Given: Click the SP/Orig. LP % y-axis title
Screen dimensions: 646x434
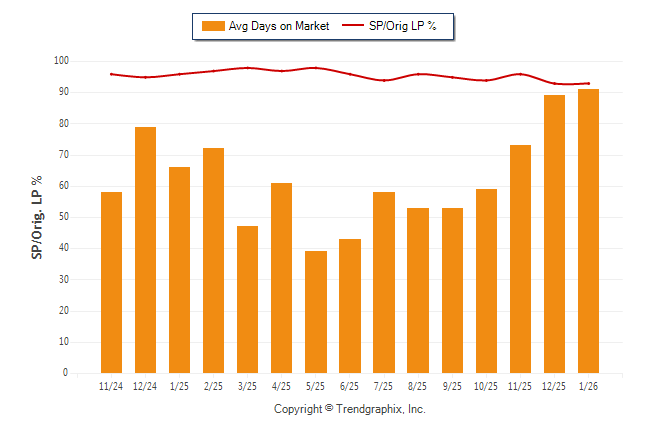Looking at the screenshot, I should pyautogui.click(x=37, y=216).
